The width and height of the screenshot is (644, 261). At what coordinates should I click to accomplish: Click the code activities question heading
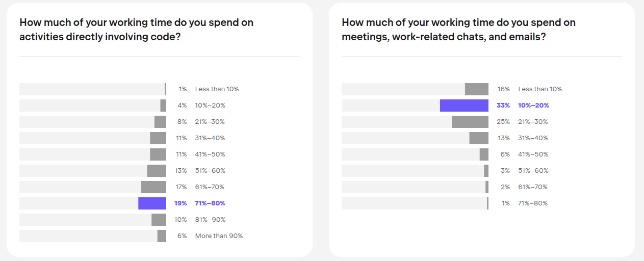coord(136,30)
